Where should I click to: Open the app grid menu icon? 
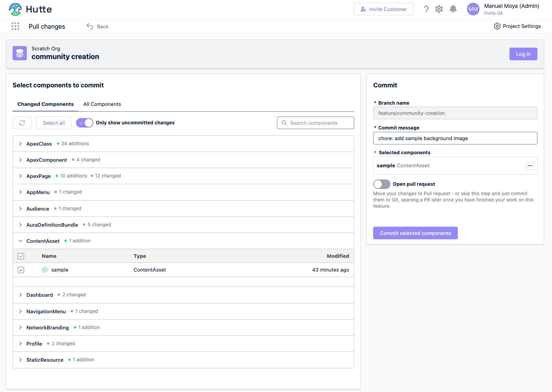15,26
